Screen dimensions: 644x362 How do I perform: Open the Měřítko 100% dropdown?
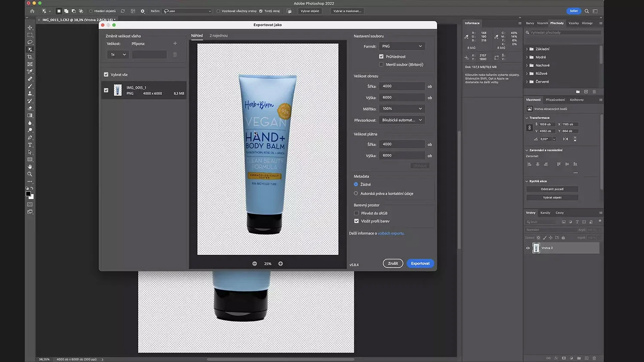click(x=402, y=109)
